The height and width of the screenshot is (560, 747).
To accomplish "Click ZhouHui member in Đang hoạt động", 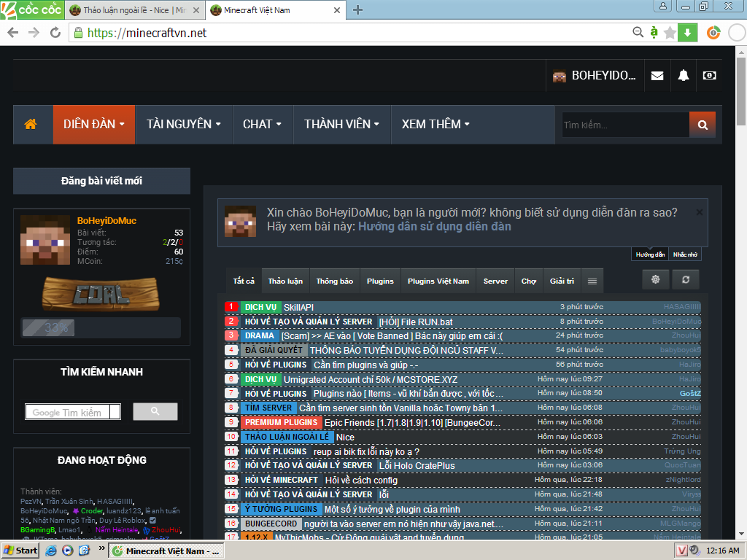I will click(x=166, y=530).
